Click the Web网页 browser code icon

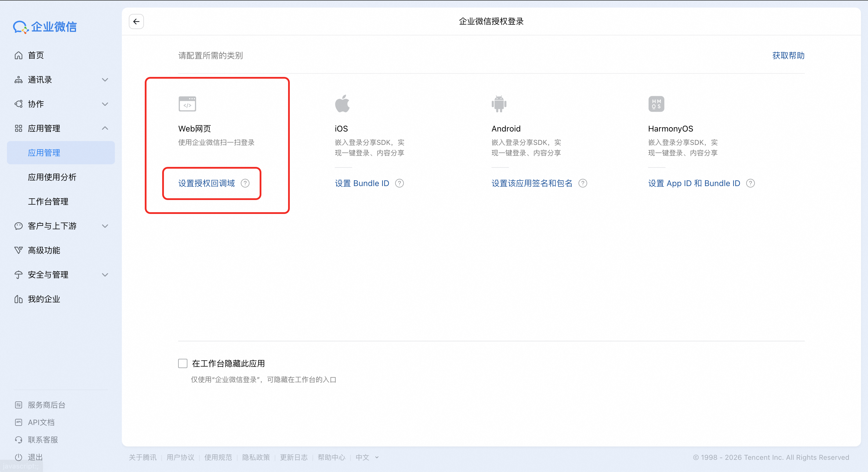pos(187,104)
